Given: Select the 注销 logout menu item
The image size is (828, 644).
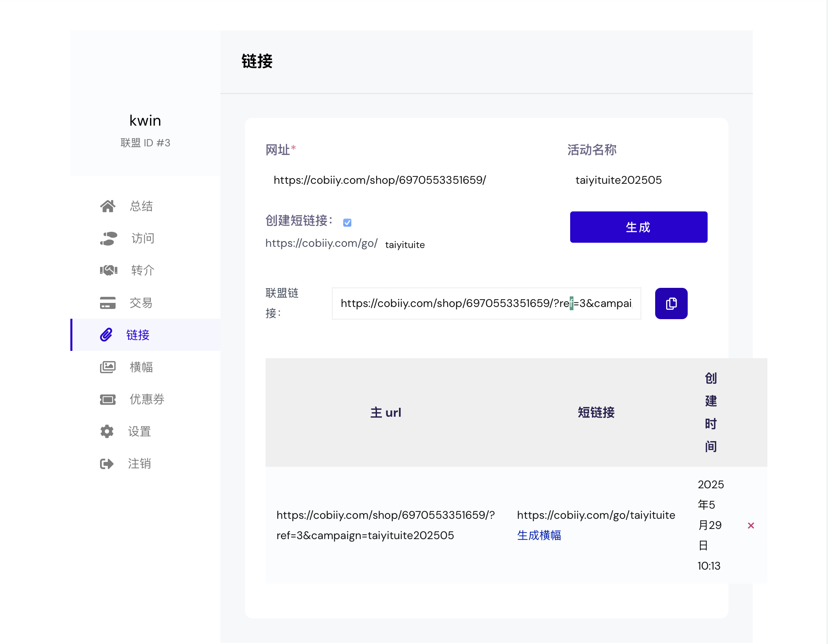Looking at the screenshot, I should point(146,463).
